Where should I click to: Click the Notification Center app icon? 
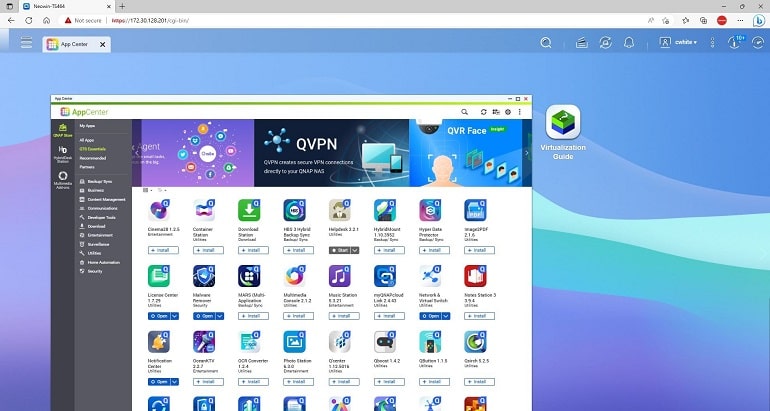159,342
